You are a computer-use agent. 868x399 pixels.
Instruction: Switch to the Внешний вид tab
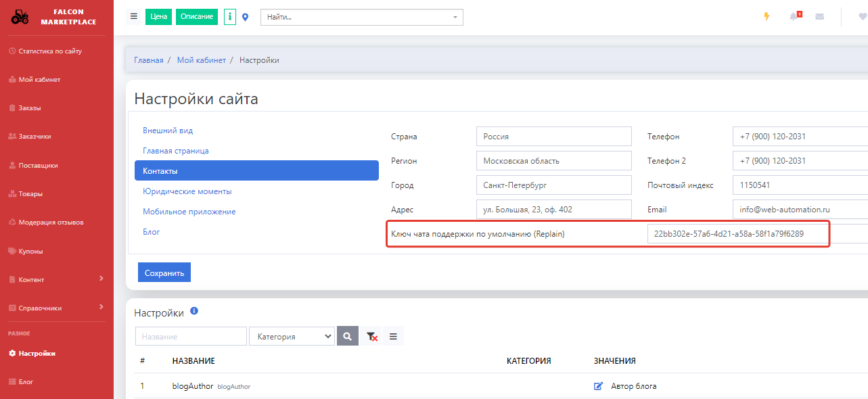(168, 131)
